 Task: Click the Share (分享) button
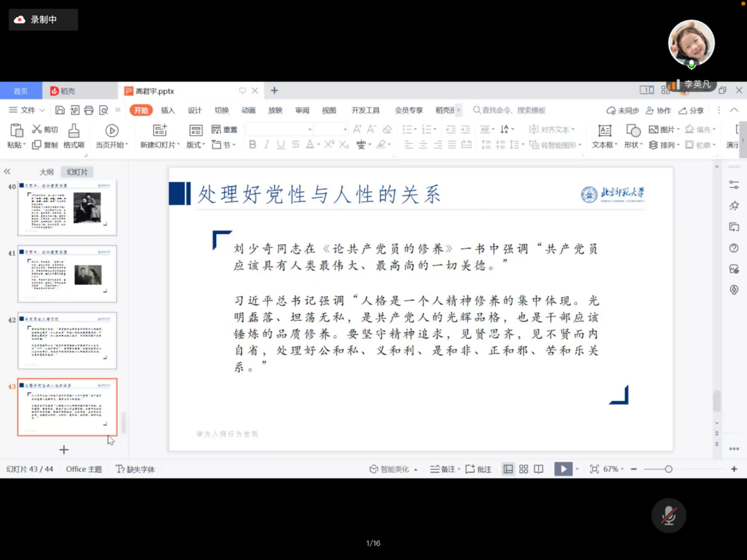click(691, 110)
